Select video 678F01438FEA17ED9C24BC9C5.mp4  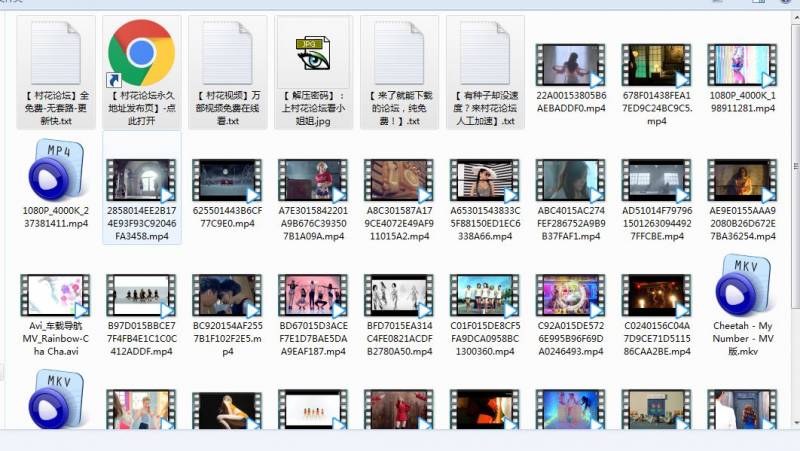pos(656,65)
